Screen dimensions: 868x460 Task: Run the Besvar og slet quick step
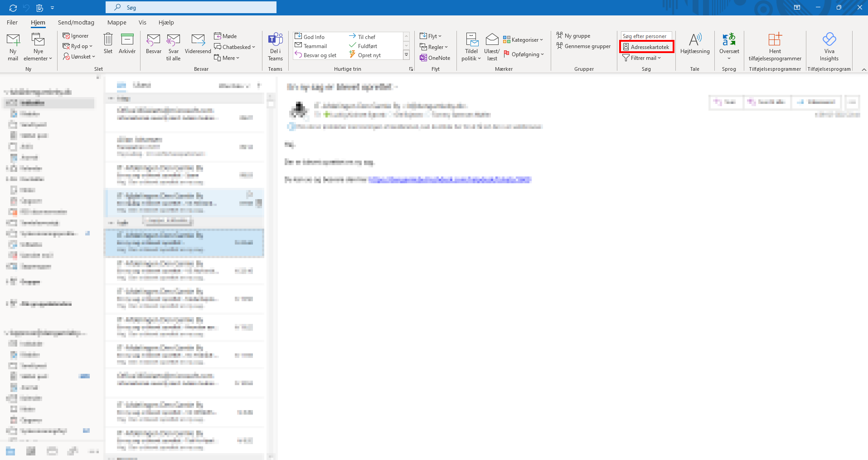click(315, 55)
